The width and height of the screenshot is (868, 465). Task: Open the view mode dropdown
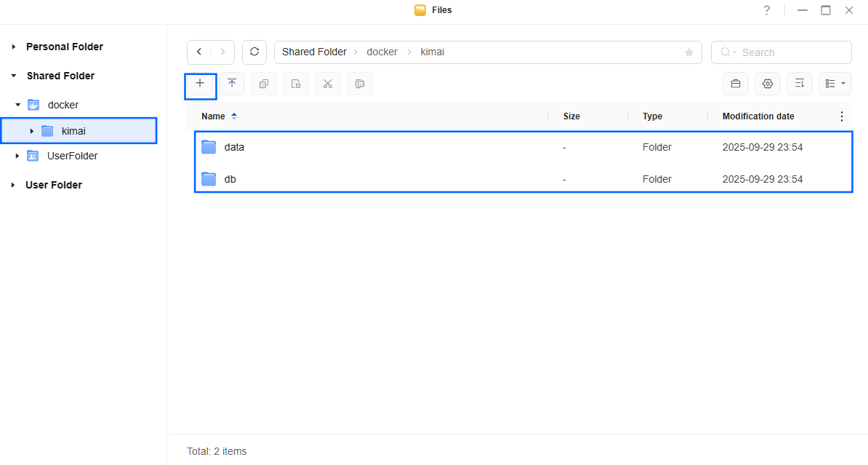pos(835,84)
